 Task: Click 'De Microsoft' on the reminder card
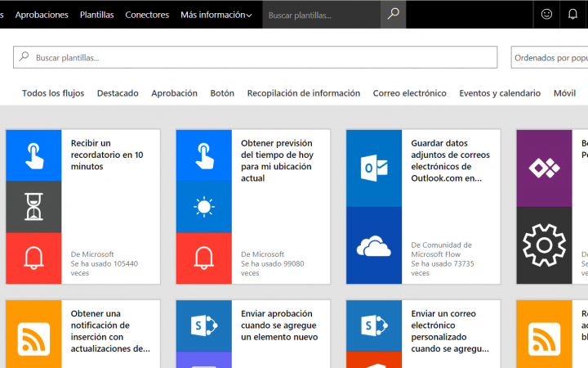(x=92, y=254)
